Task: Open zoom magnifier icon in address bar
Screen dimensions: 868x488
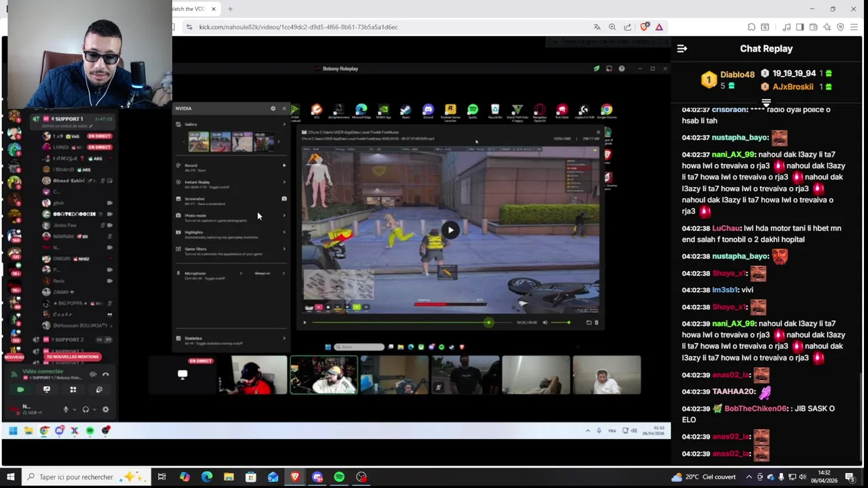Action: (612, 27)
